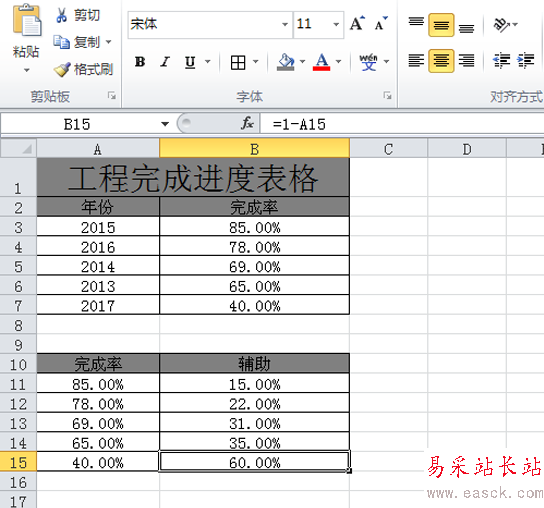The width and height of the screenshot is (544, 508).
Task: Open the Font (字体) dialog launcher
Action: (x=387, y=95)
